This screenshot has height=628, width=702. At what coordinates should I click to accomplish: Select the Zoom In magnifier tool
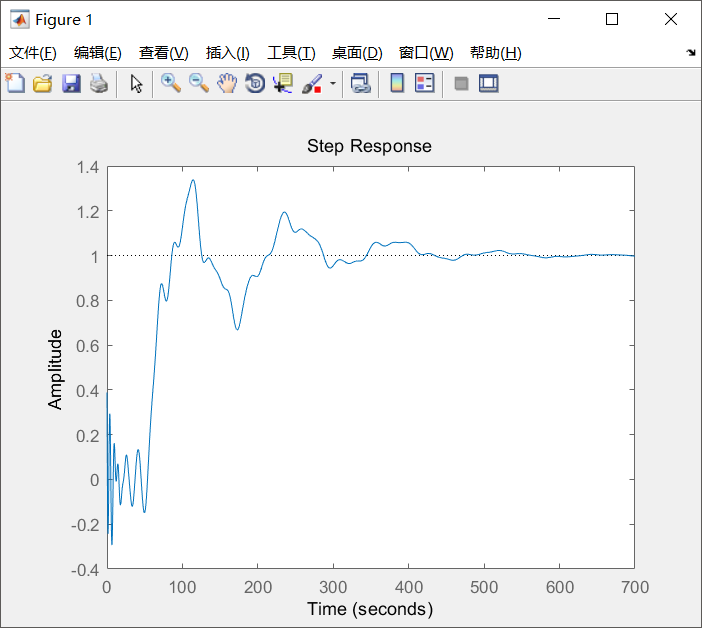point(171,83)
